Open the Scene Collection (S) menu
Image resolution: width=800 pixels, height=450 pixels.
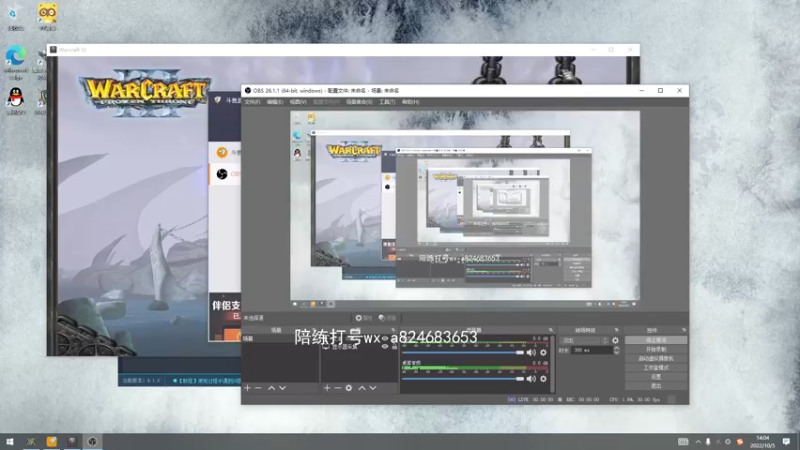pyautogui.click(x=359, y=102)
